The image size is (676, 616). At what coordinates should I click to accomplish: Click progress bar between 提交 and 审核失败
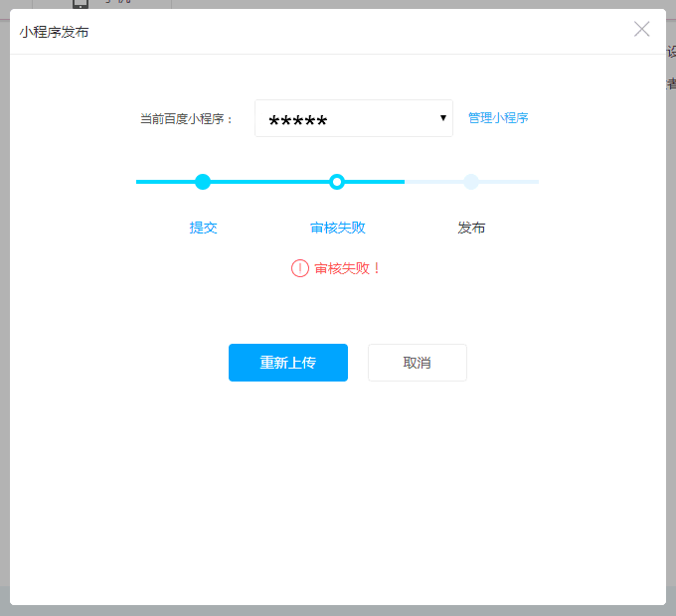coord(269,182)
